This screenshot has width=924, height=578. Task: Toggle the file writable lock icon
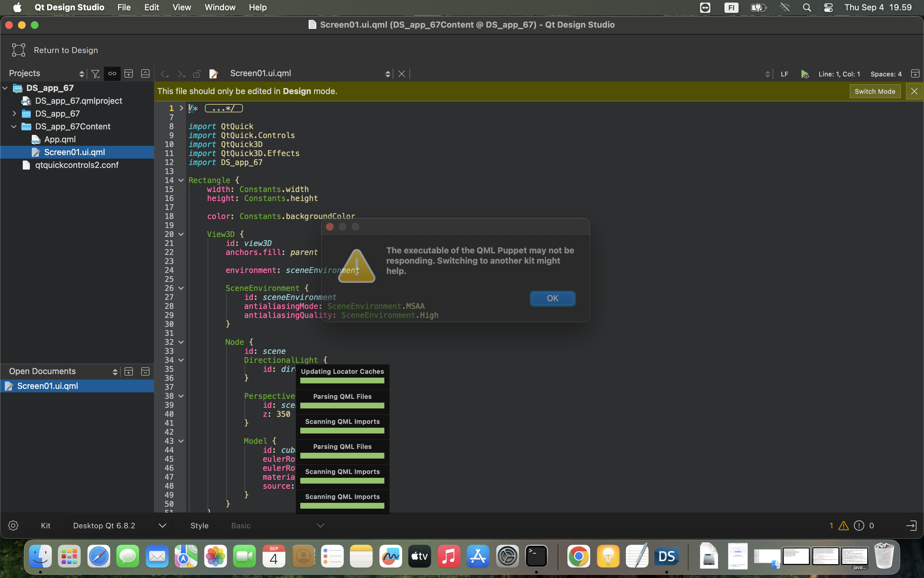(x=197, y=74)
